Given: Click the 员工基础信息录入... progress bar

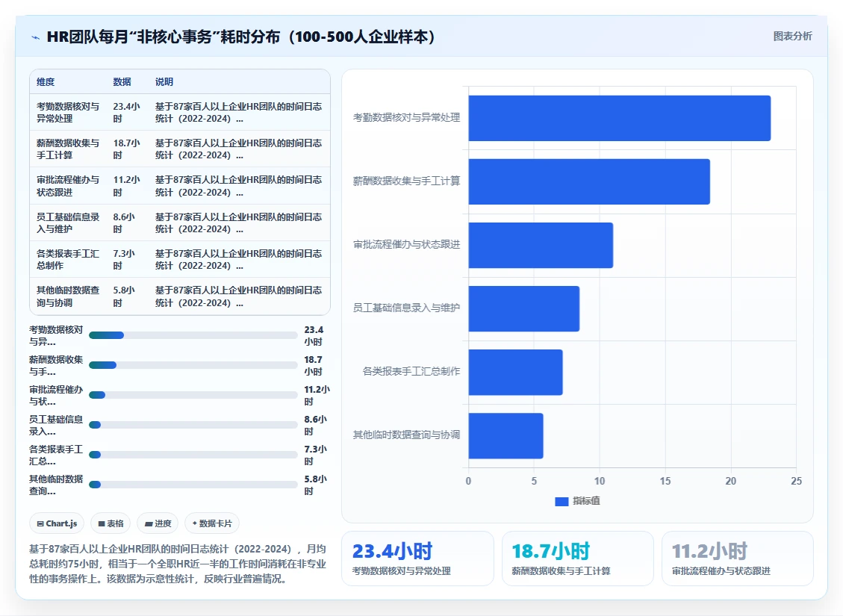Looking at the screenshot, I should [193, 425].
